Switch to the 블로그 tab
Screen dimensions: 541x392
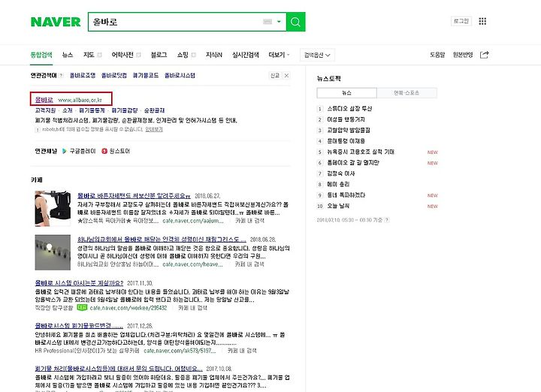(x=159, y=55)
